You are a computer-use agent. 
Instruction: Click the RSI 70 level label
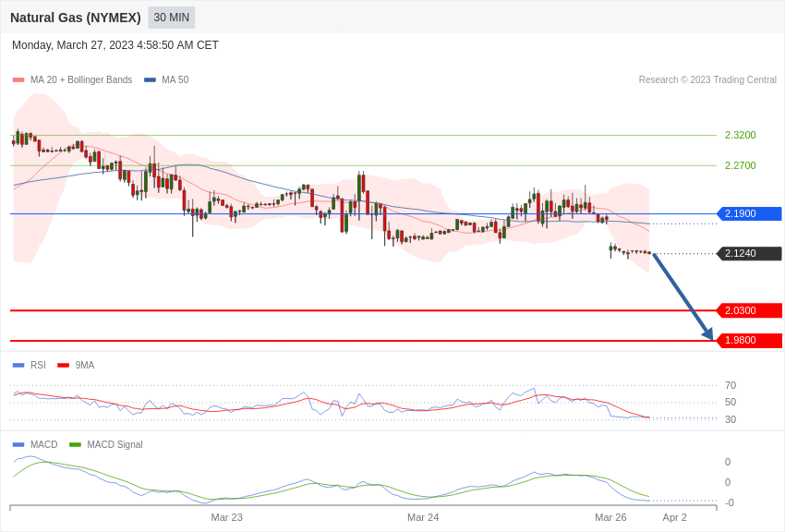(731, 385)
